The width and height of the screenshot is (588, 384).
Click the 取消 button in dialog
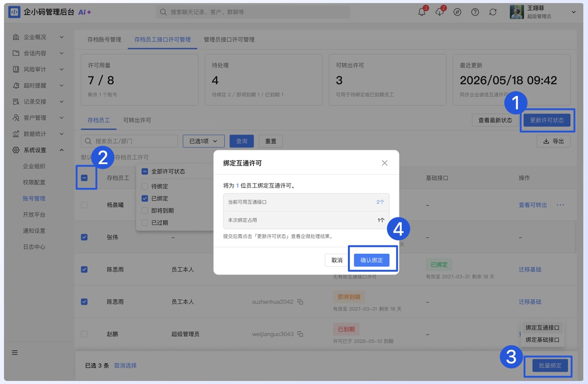click(337, 260)
